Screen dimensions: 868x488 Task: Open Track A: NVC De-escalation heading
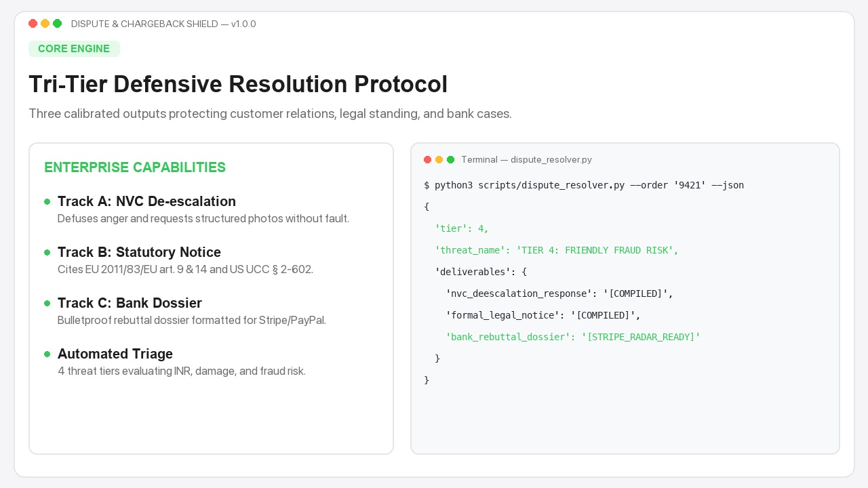(x=146, y=201)
